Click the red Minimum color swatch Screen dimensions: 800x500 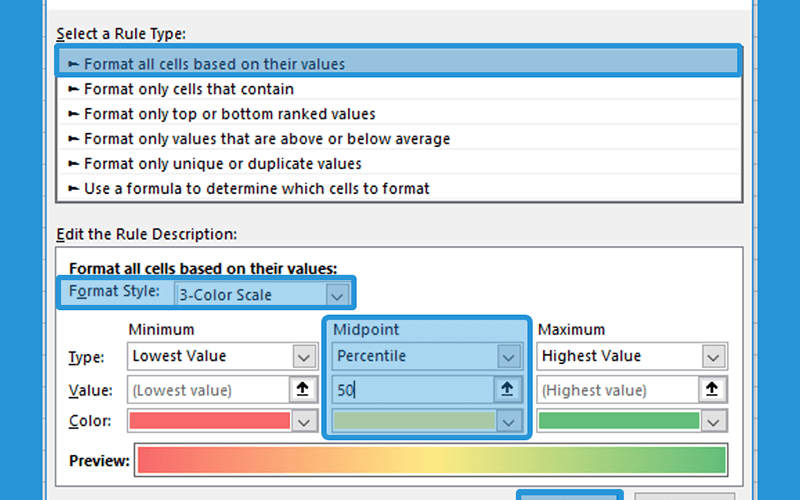(210, 421)
